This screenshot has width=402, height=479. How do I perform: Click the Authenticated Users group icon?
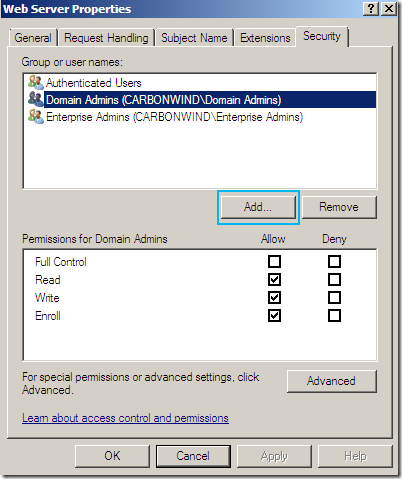[36, 82]
